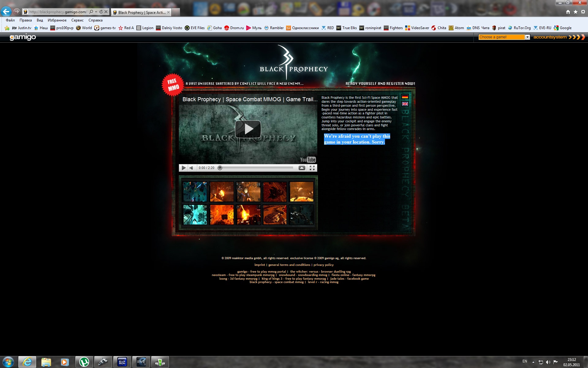Open EVE taskbar icon
This screenshot has height=368, width=588.
point(141,362)
